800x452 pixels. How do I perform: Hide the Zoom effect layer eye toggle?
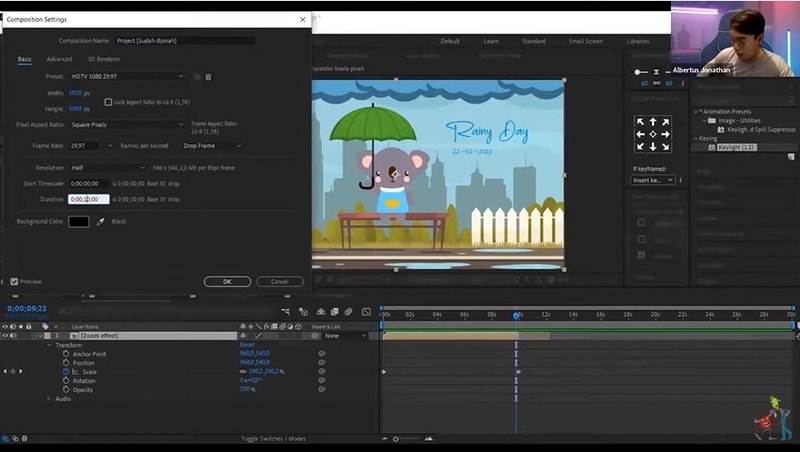6,336
